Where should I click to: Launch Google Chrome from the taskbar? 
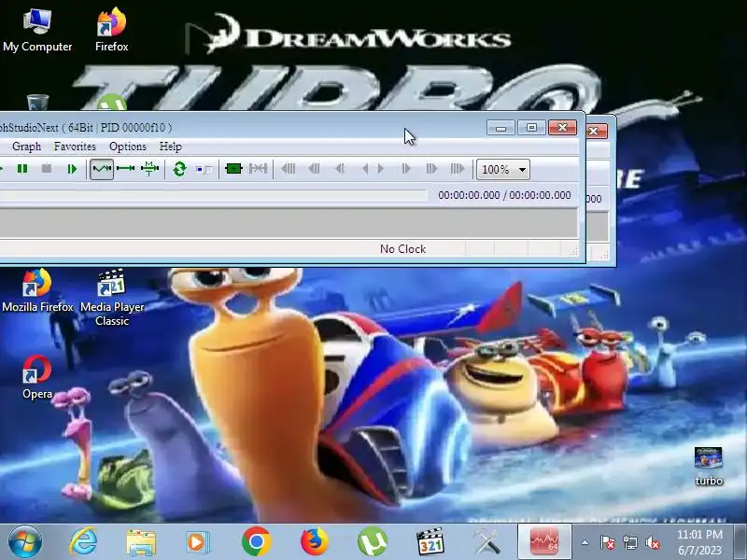point(256,542)
